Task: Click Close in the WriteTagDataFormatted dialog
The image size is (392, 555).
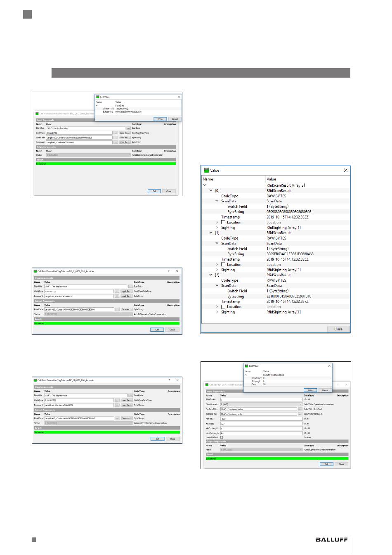Action: [169, 191]
